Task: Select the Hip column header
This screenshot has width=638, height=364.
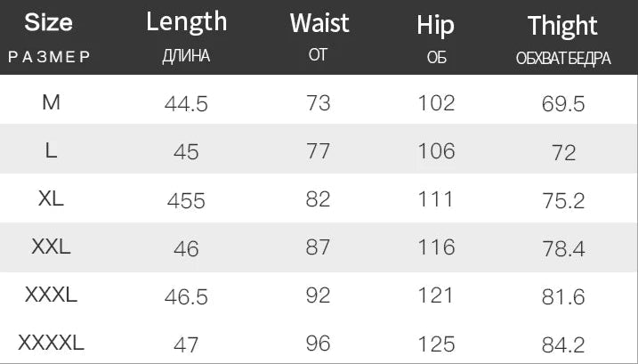Action: click(435, 25)
